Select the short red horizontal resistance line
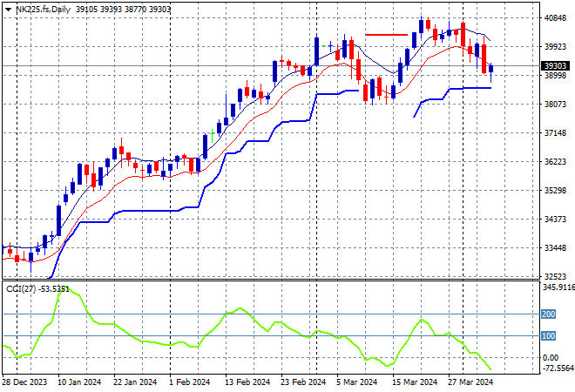 pos(386,35)
